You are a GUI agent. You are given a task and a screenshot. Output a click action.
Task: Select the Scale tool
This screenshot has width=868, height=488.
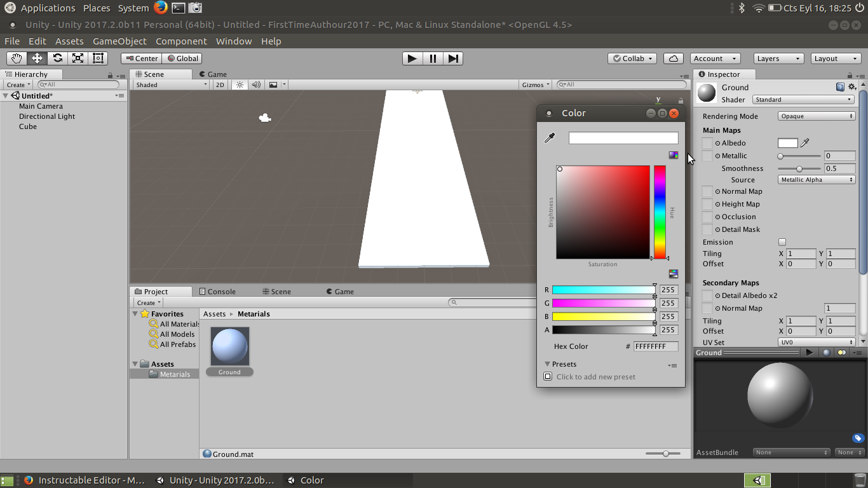[78, 58]
